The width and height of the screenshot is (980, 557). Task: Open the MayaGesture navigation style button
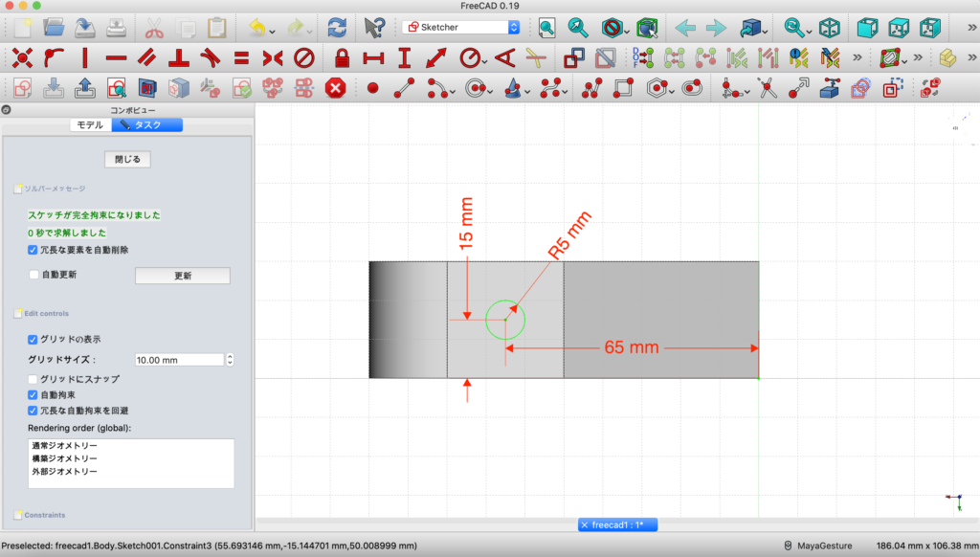pos(818,546)
